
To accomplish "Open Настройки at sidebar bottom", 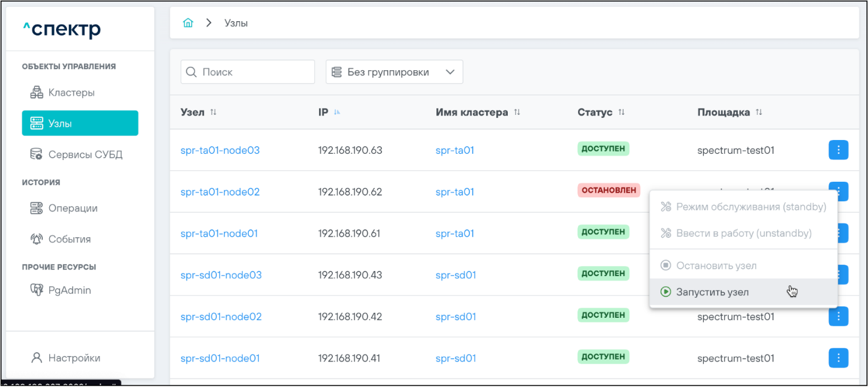I will coord(74,358).
